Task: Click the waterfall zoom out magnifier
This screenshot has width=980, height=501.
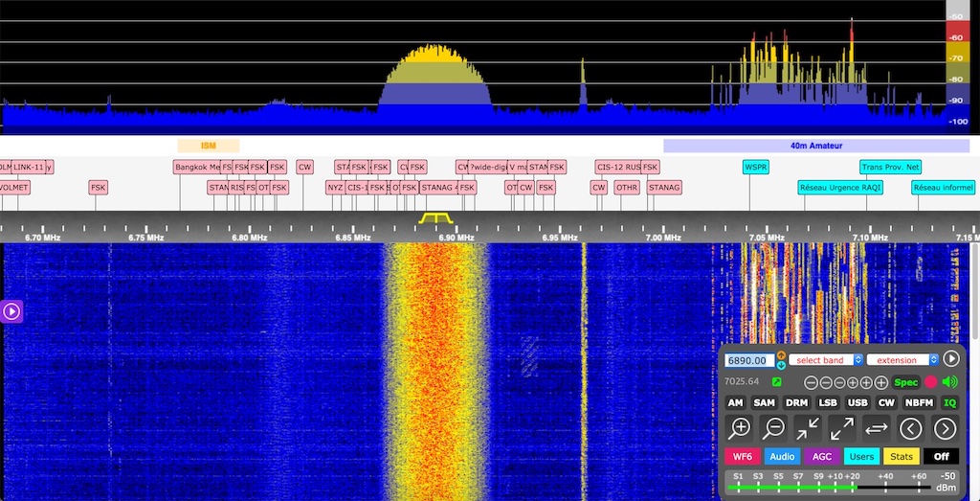Action: (774, 428)
